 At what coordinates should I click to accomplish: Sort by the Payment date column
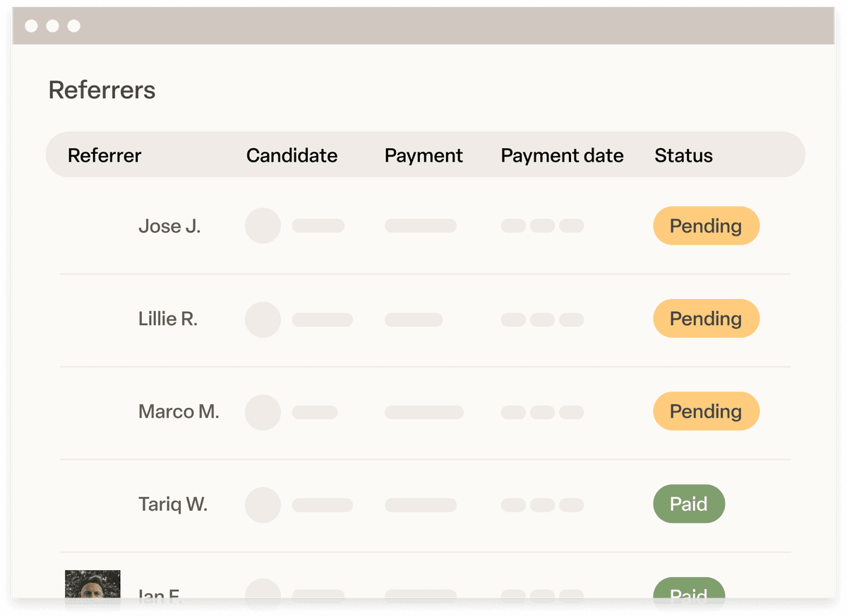[x=562, y=155]
